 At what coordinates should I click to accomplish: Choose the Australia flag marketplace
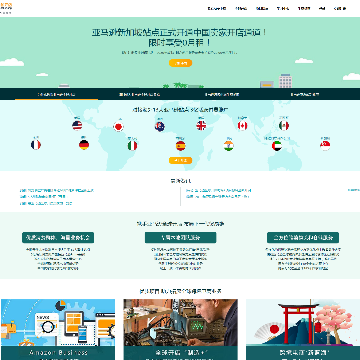(x=160, y=126)
